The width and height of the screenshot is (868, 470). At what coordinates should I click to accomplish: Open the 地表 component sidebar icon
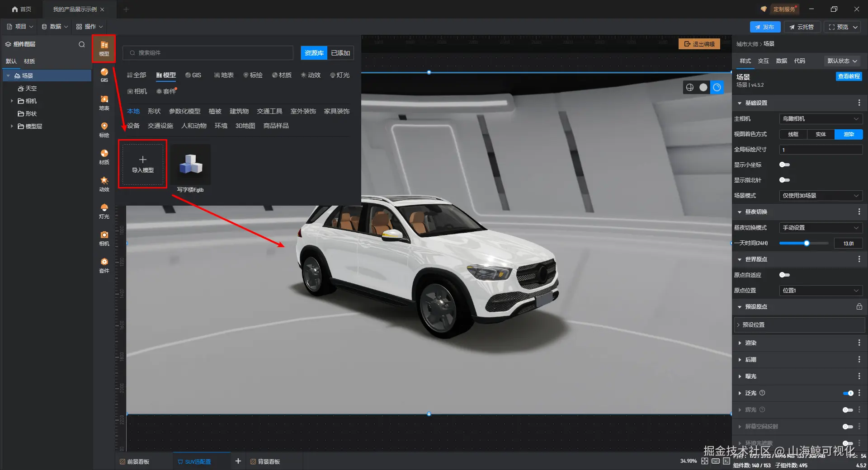click(x=104, y=103)
